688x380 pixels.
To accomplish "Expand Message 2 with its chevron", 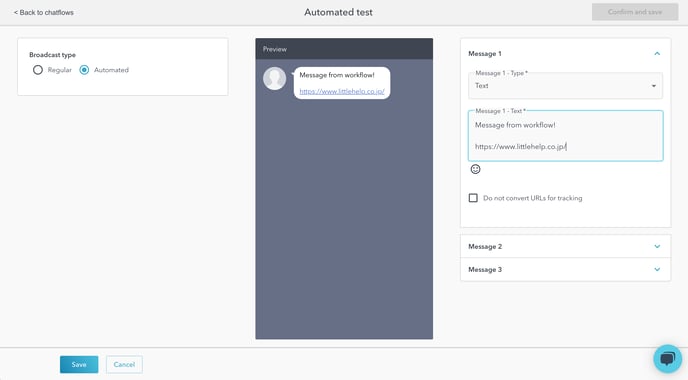I will (657, 247).
